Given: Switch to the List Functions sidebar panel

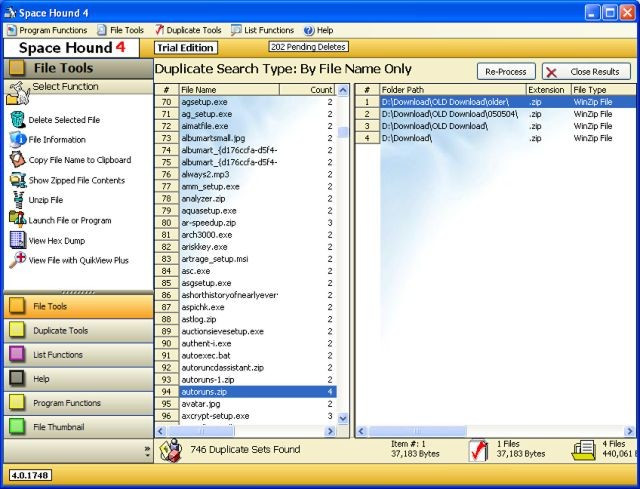Looking at the screenshot, I should coord(78,354).
